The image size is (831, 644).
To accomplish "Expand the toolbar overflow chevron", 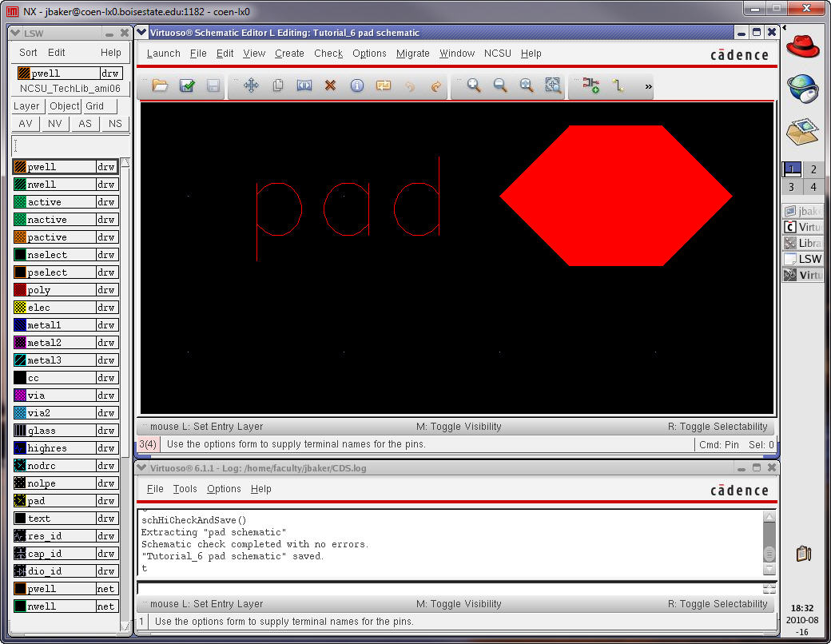I will pos(648,86).
